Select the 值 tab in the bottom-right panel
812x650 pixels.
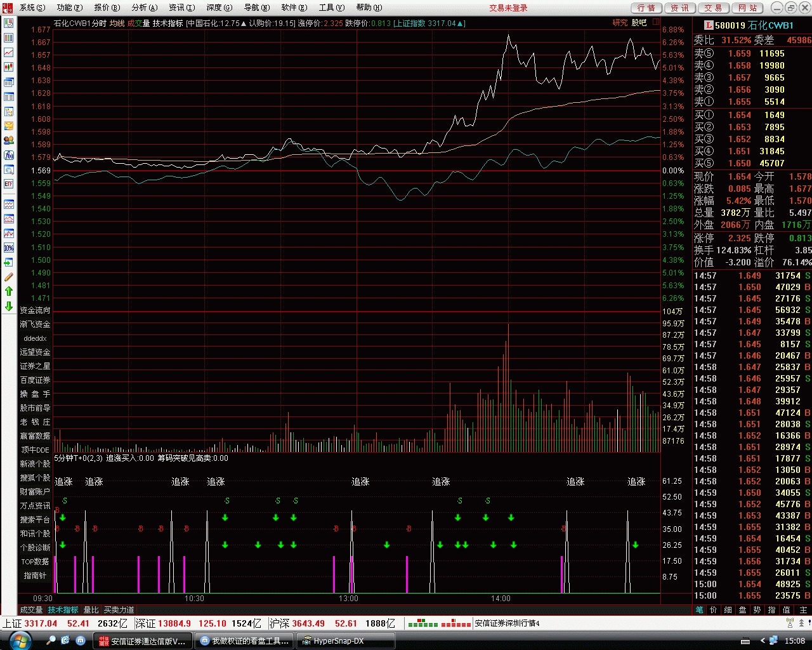point(786,610)
